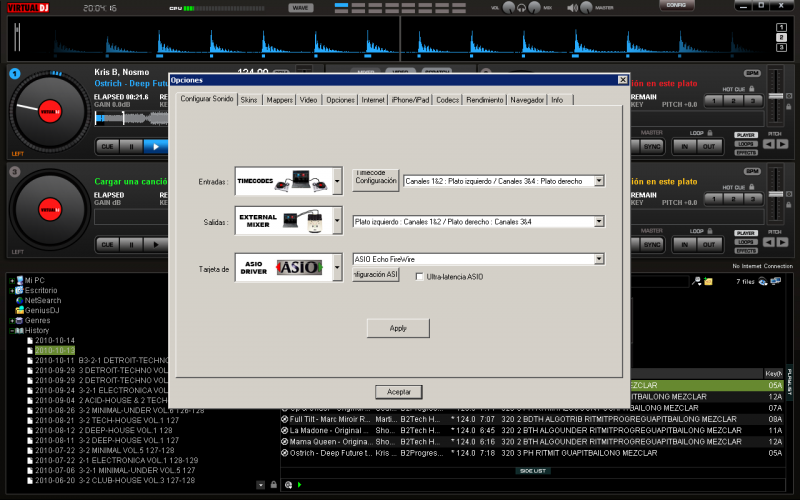This screenshot has width=800, height=500.
Task: Open the Entradas Timecodes dropdown arrow
Action: pyautogui.click(x=337, y=181)
